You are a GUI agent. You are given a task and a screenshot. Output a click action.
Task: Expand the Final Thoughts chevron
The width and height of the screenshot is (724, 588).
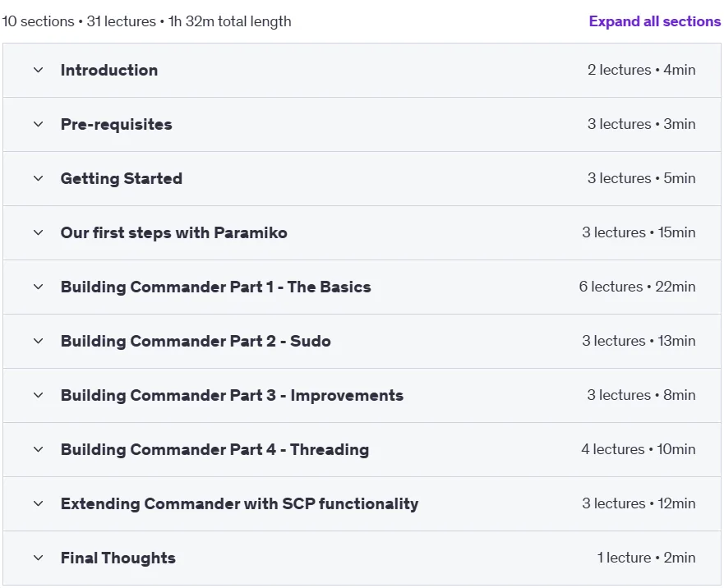tap(39, 558)
